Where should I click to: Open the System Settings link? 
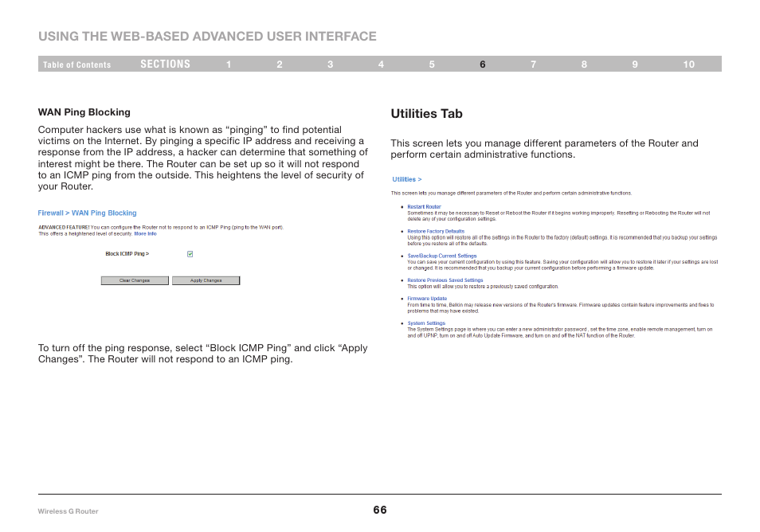pyautogui.click(x=426, y=323)
